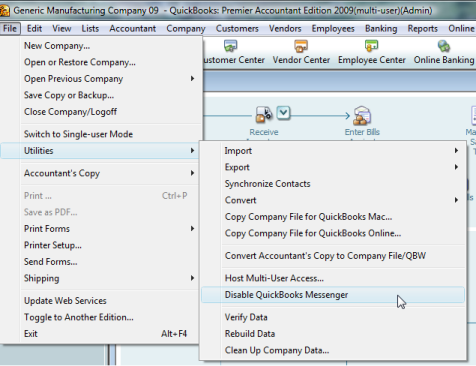Image resolution: width=476 pixels, height=366 pixels.
Task: Open the Employees menu
Action: coord(333,29)
